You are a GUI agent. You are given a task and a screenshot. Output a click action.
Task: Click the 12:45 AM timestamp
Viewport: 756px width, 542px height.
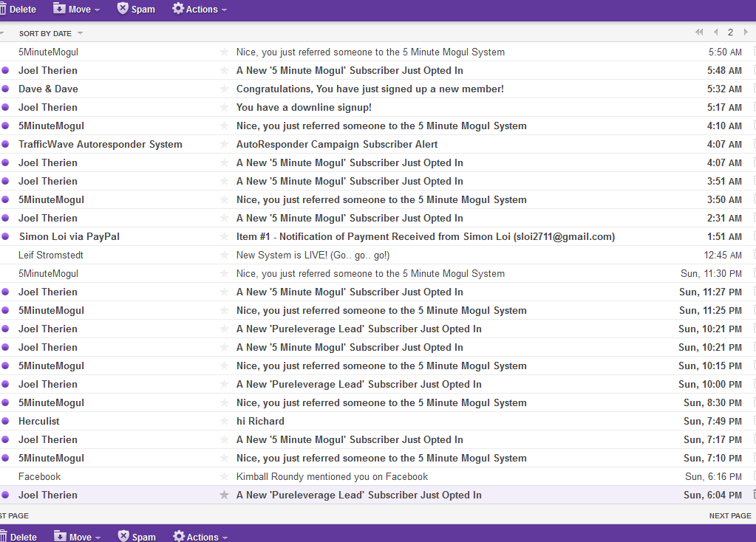pyautogui.click(x=722, y=255)
